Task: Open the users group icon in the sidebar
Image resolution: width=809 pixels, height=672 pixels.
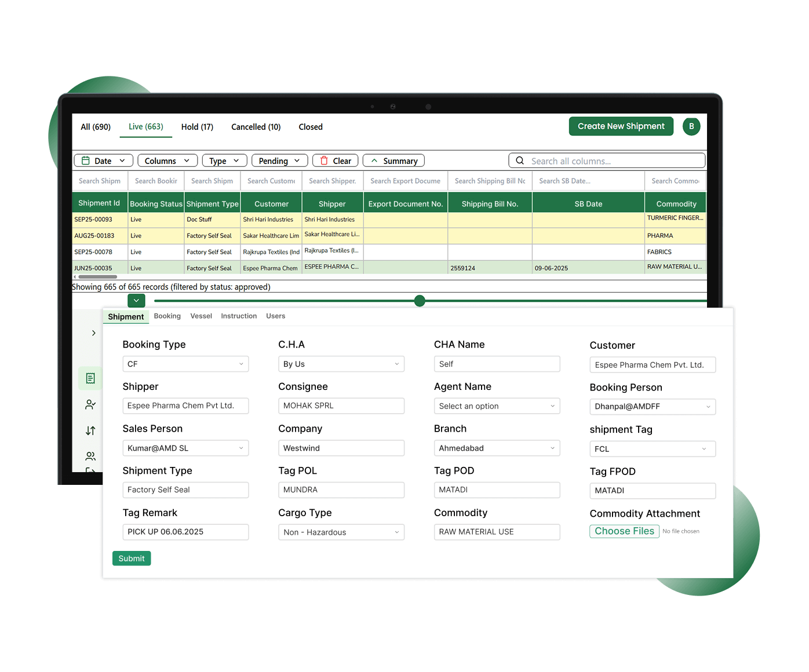Action: tap(90, 456)
